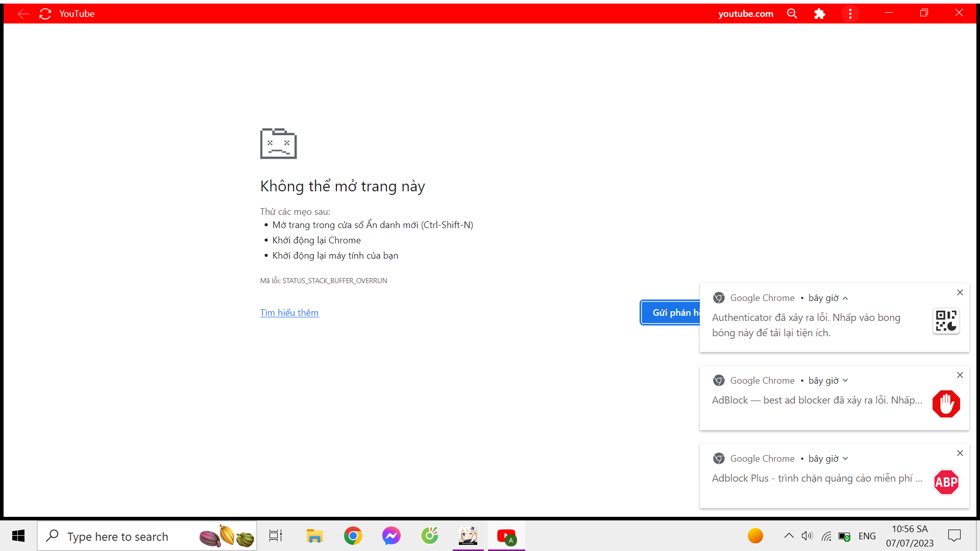Open the three-dot app menu
This screenshot has height=551, width=980.
tap(850, 14)
